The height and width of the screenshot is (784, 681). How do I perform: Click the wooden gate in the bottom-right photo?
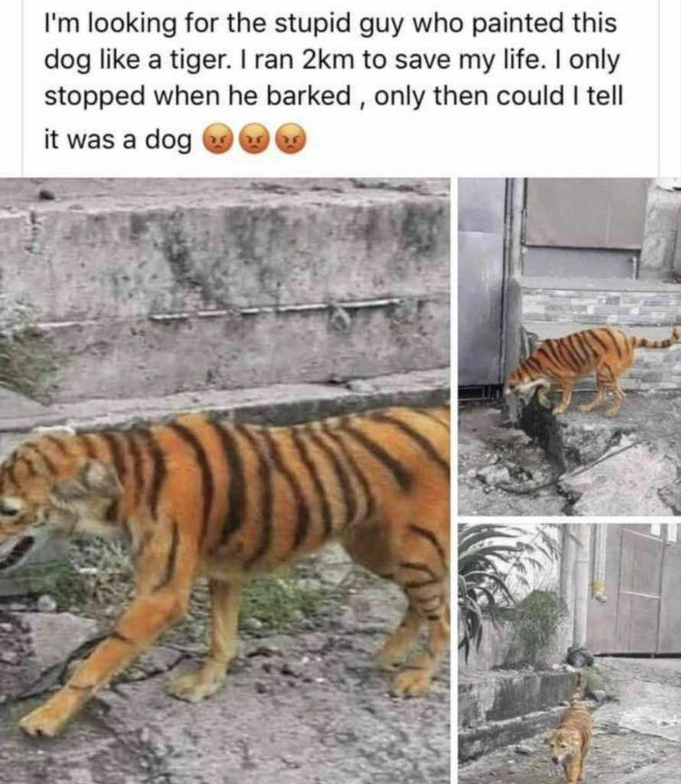point(634,589)
